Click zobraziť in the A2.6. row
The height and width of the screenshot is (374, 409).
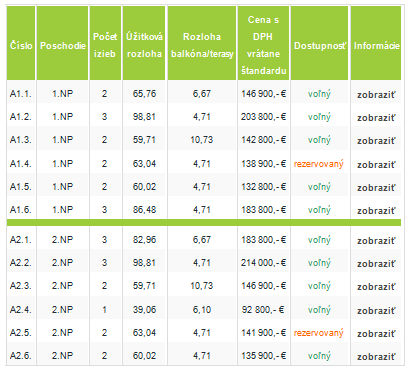pyautogui.click(x=376, y=357)
